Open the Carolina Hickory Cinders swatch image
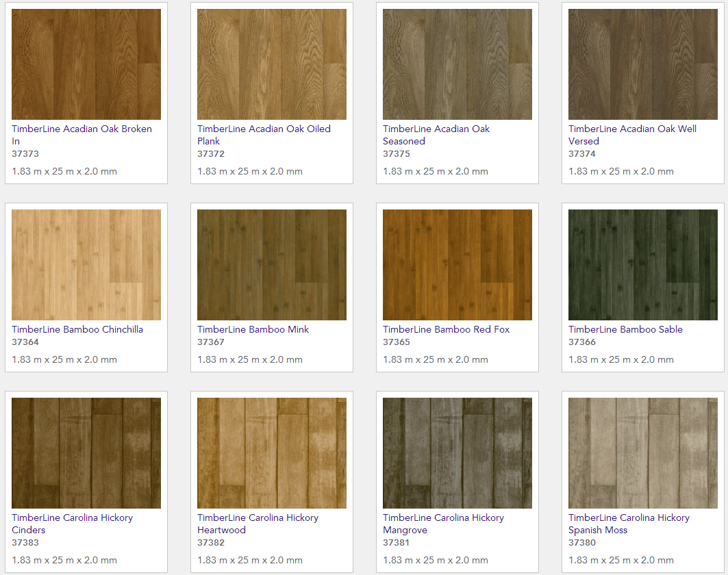The image size is (728, 575). [86, 453]
